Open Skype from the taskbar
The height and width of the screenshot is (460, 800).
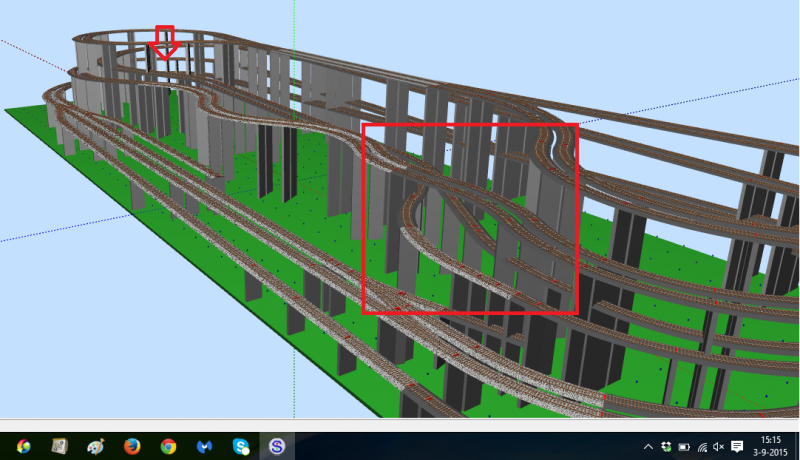click(x=241, y=447)
